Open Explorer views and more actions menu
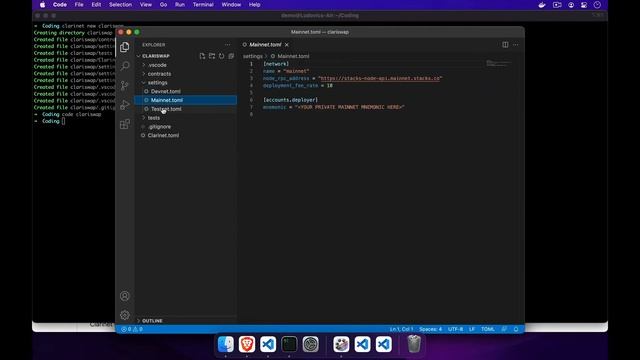640x360 pixels. 227,45
